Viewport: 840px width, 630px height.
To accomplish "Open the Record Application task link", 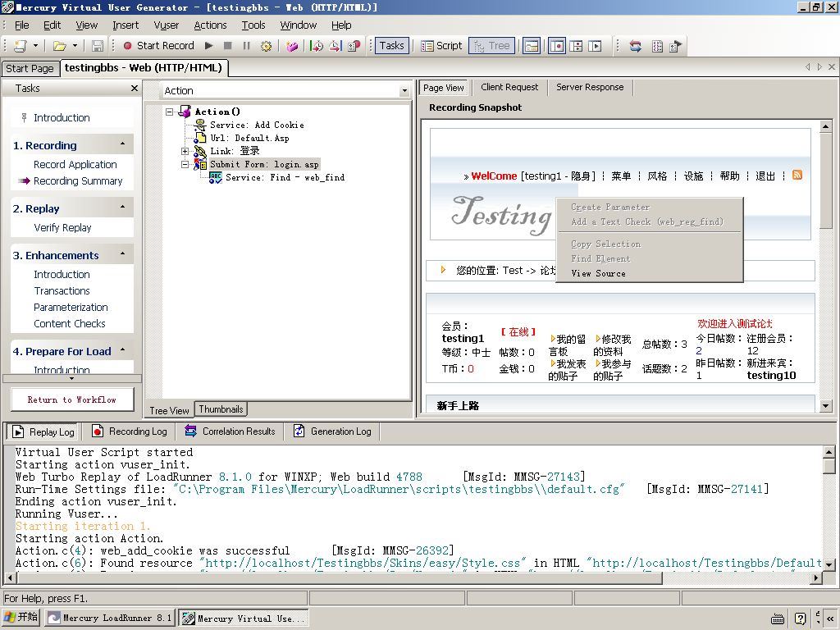I will click(75, 164).
